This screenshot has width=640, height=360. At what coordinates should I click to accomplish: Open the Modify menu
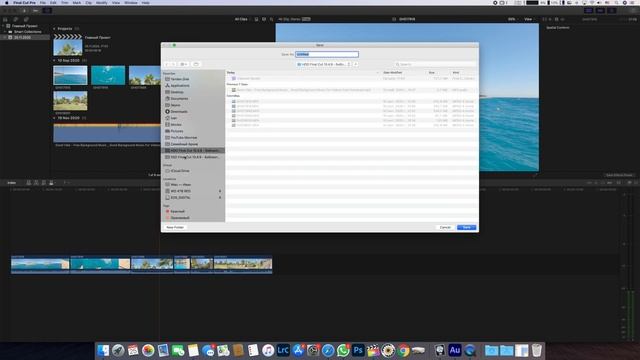102,2
